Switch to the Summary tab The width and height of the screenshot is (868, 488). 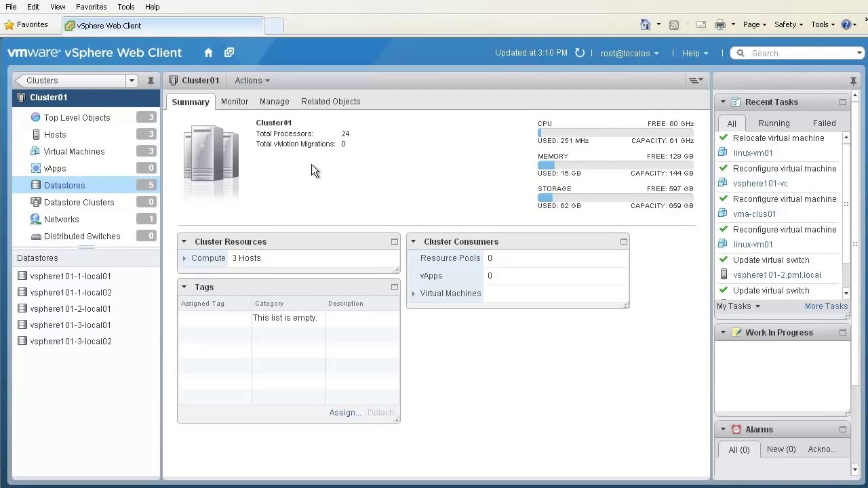tap(191, 102)
